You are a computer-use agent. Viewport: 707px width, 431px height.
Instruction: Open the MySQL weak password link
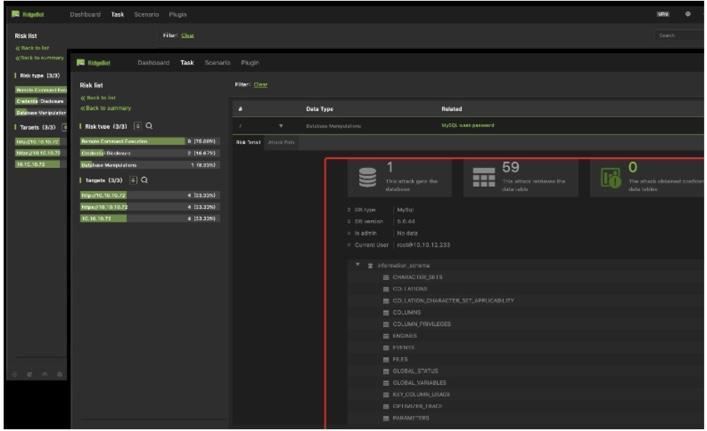(x=468, y=125)
